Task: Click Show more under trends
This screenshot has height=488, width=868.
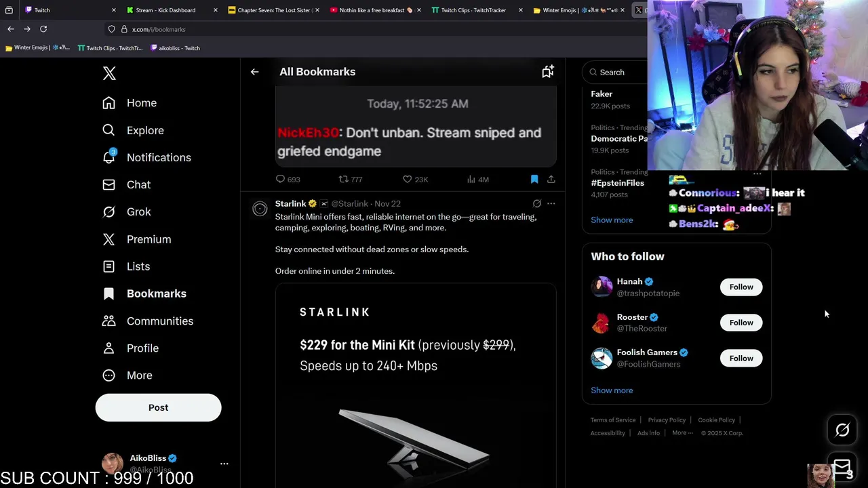Action: 612,220
